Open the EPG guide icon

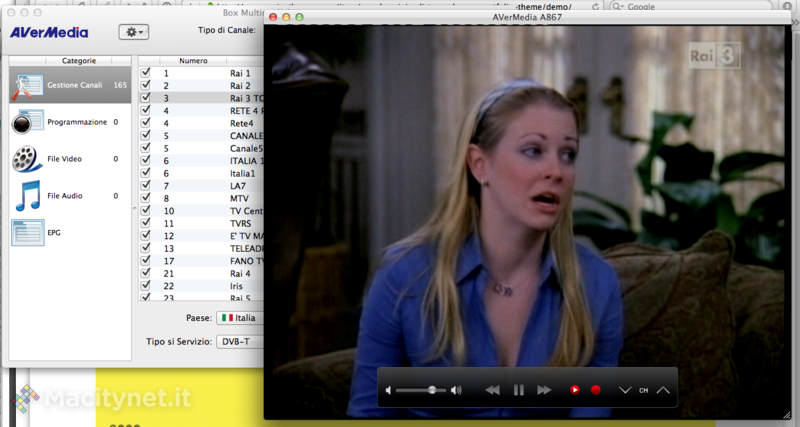click(28, 233)
